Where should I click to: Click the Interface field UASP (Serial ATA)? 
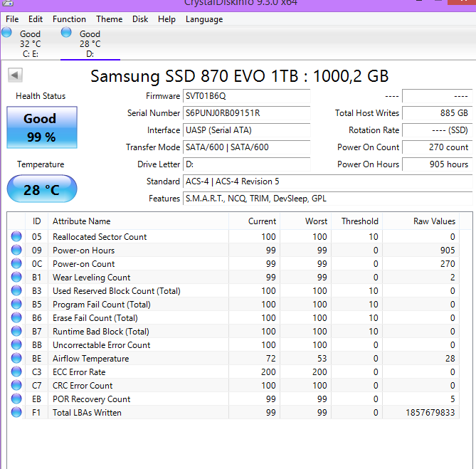click(246, 130)
